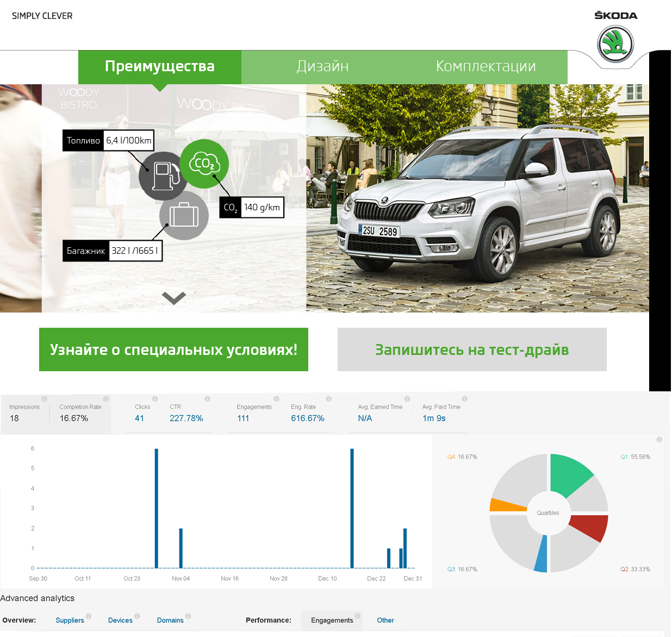
Task: Click Узнайте о специальных условиях button
Action: pyautogui.click(x=173, y=349)
